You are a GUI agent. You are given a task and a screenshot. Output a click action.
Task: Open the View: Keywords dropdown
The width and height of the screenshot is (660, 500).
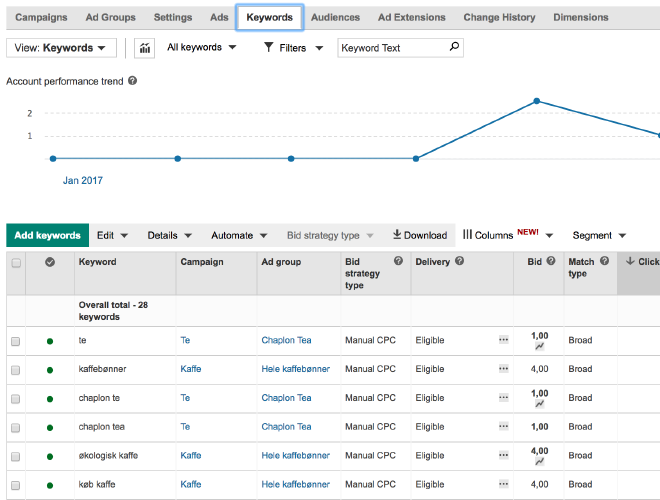coord(61,48)
